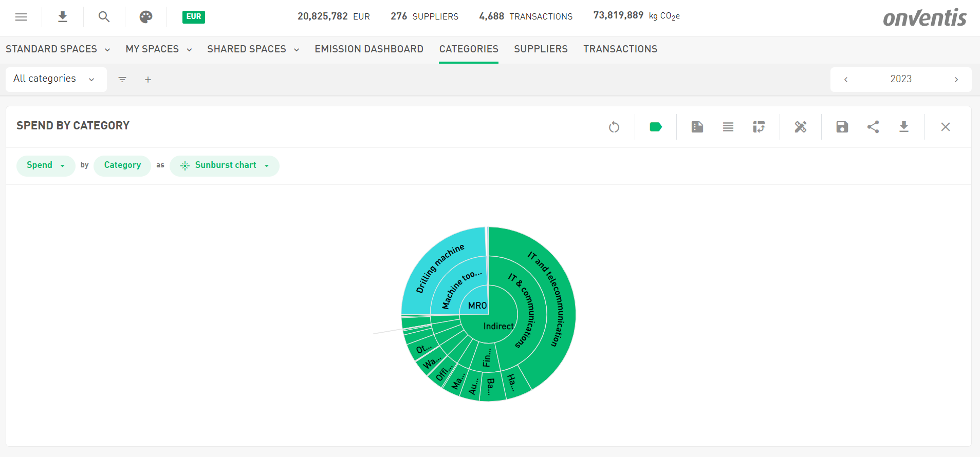Open the Sunburst chart type dropdown
This screenshot has width=980, height=457.
pos(225,165)
